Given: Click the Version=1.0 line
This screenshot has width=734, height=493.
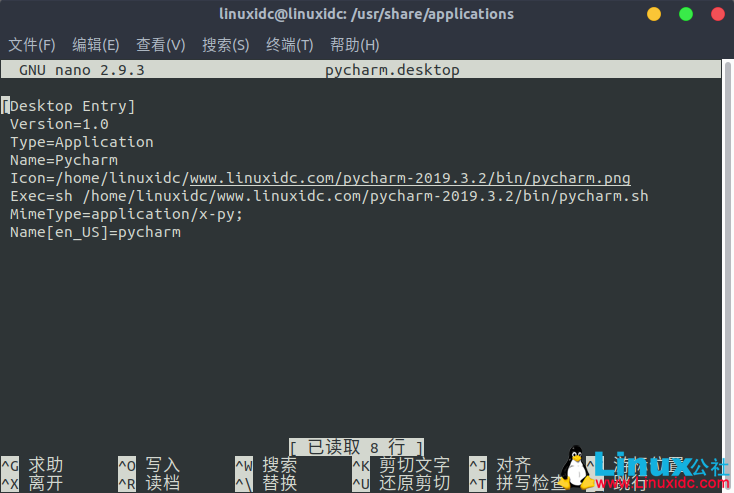Looking at the screenshot, I should pos(59,124).
